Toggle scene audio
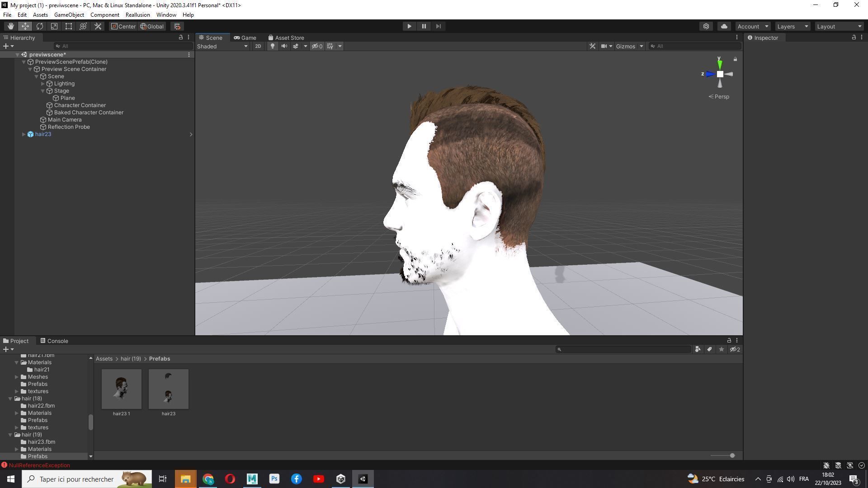This screenshot has height=488, width=868. [x=284, y=46]
